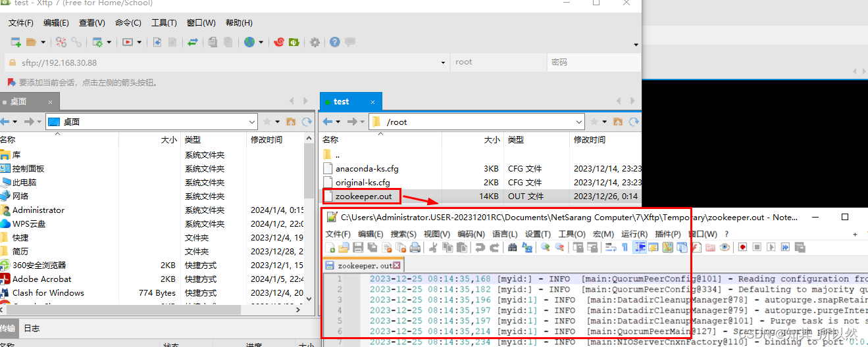Viewport: 868px width, 347px height.
Task: Click the Open session folder icon in Xftp
Action: 31,42
